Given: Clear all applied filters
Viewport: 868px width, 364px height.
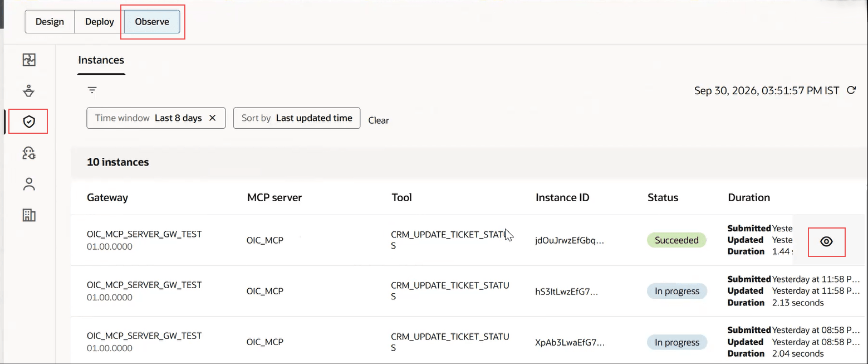Looking at the screenshot, I should coord(379,120).
